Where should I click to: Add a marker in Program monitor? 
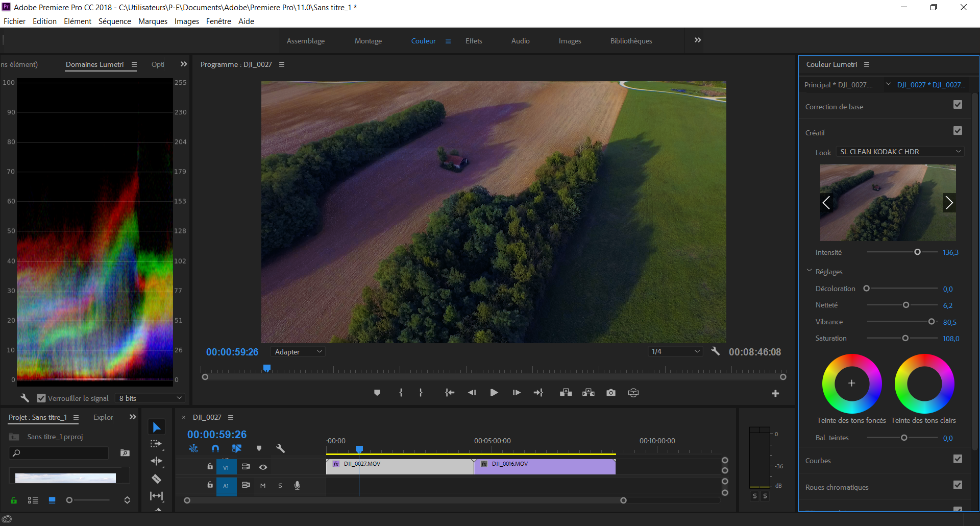coord(377,393)
